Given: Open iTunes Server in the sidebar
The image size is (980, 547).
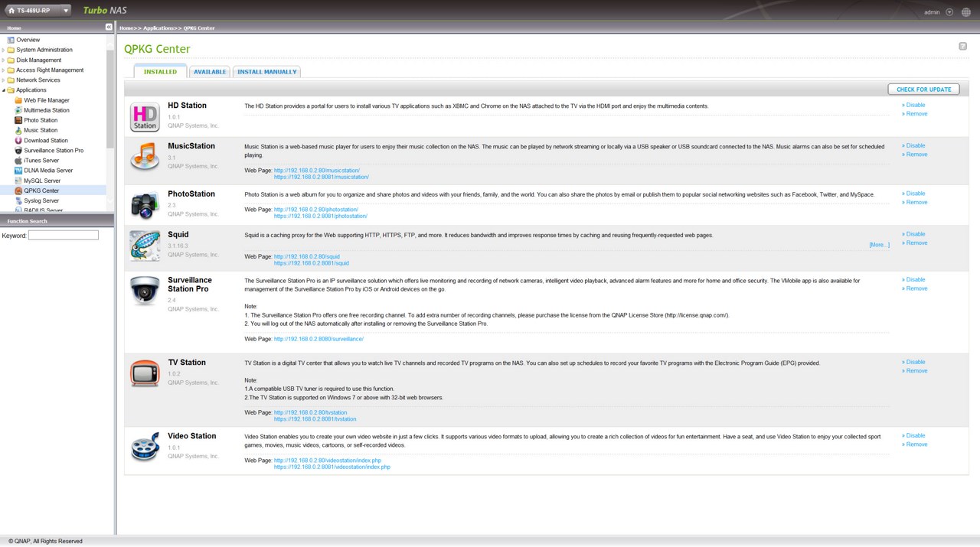Looking at the screenshot, I should pos(41,161).
